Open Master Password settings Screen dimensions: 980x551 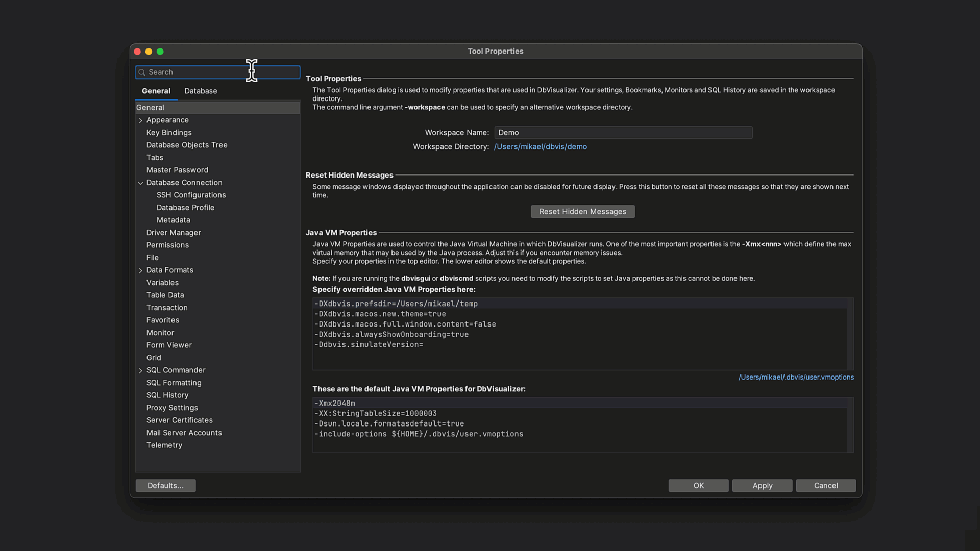(177, 170)
